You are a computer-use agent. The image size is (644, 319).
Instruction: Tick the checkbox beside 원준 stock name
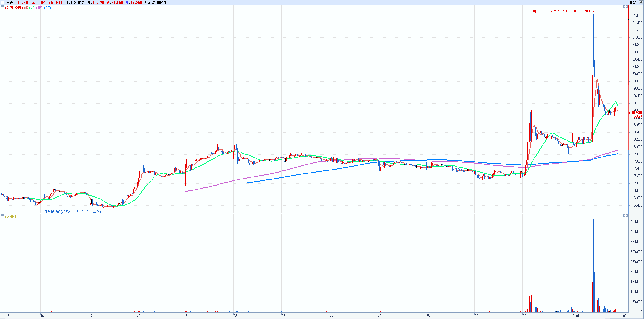(2, 2)
